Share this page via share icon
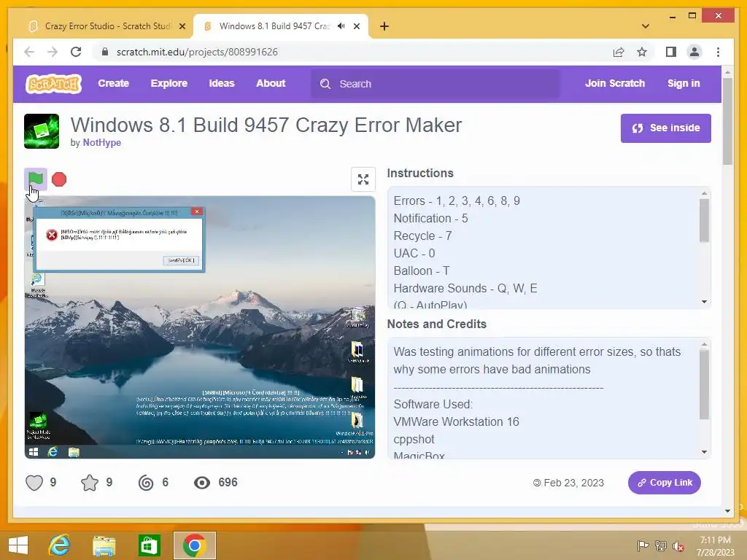 619,52
